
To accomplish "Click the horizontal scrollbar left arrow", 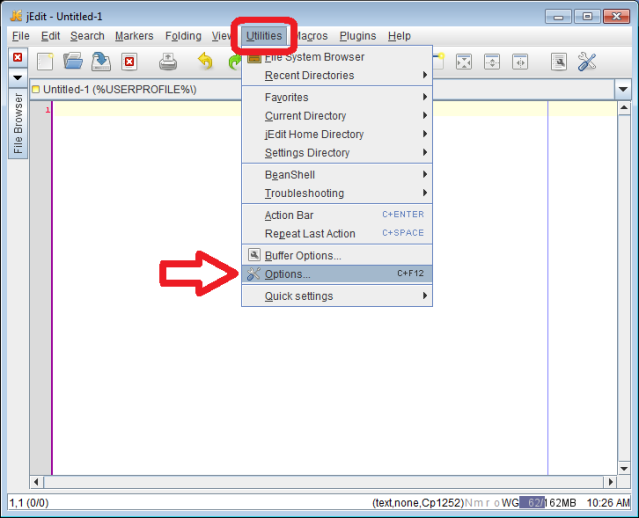I will [x=36, y=482].
